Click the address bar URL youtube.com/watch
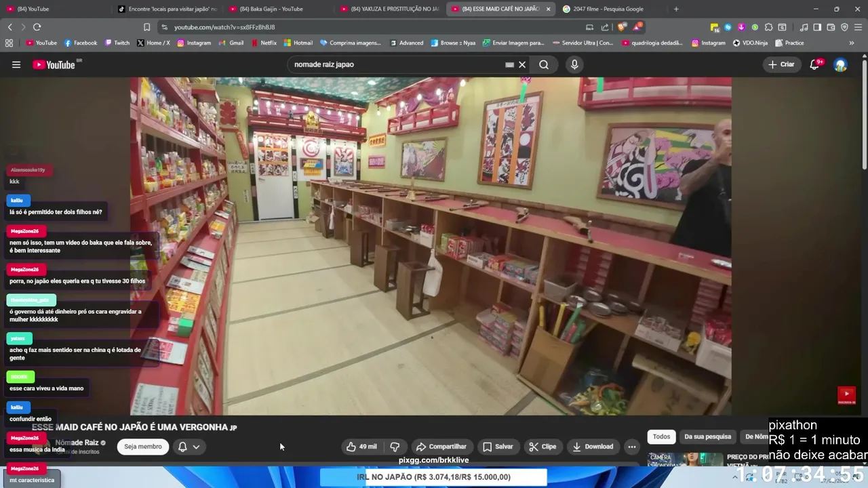868x488 pixels. [x=224, y=27]
